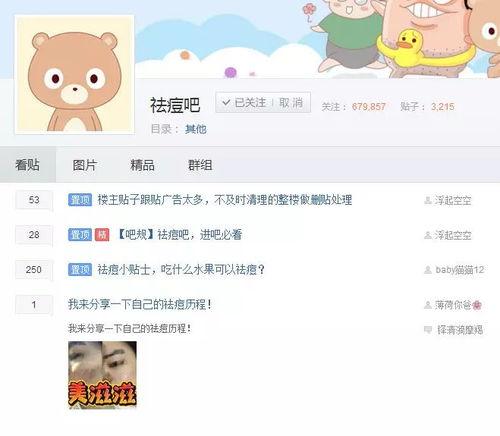This screenshot has width=500, height=436.
Task: Open the 精品 tab
Action: [142, 165]
